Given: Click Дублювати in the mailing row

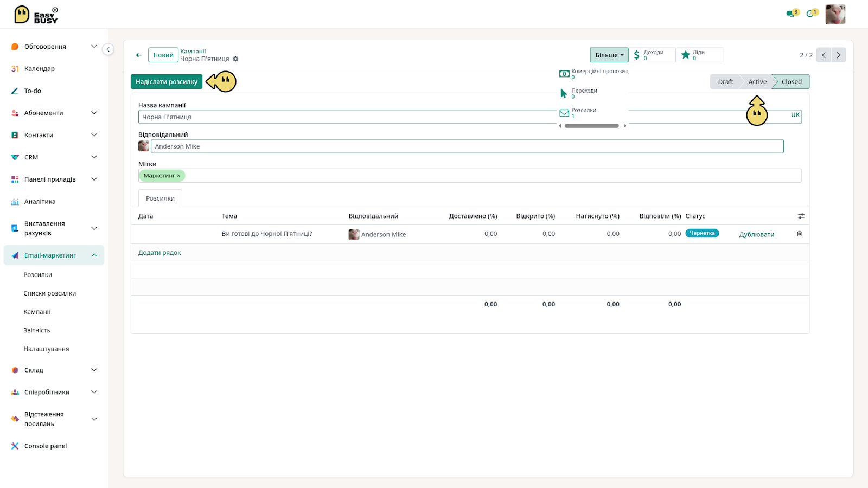Looking at the screenshot, I should (756, 234).
